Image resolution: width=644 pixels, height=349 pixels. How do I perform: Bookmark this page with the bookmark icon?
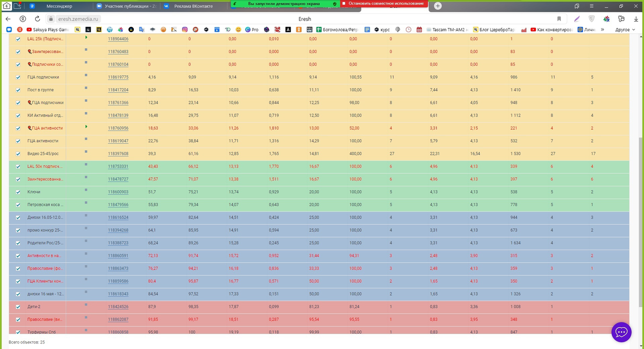pos(559,19)
